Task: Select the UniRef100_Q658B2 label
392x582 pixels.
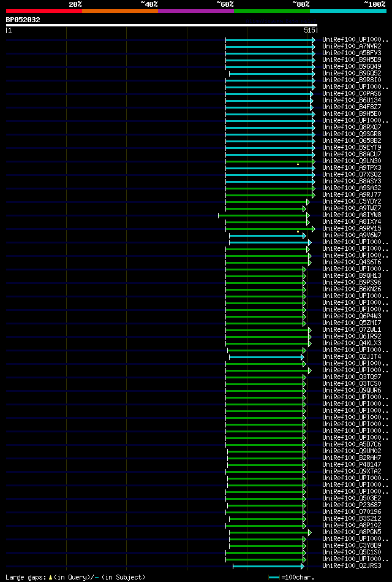Action: tap(352, 140)
